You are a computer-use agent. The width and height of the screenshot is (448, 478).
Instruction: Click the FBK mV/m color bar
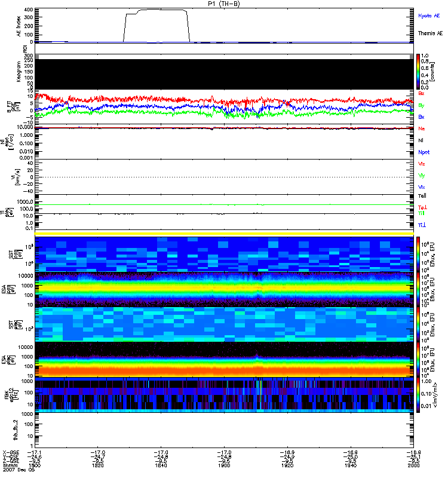[418, 395]
